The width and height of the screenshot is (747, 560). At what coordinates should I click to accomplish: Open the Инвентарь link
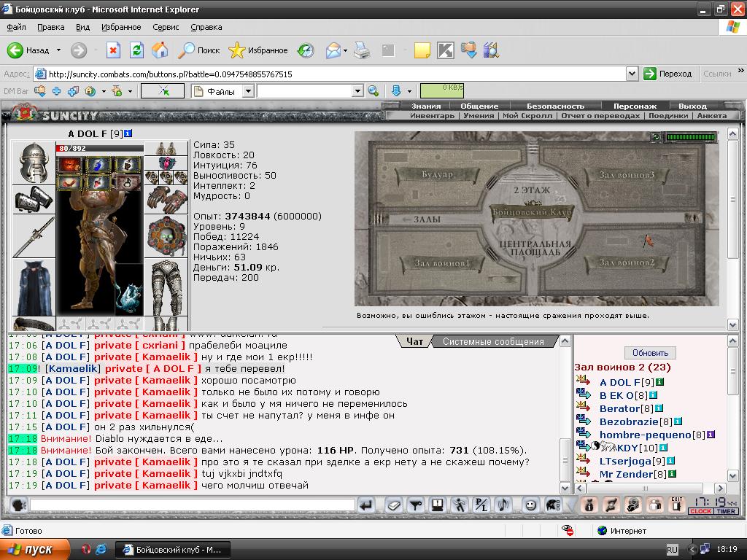432,116
